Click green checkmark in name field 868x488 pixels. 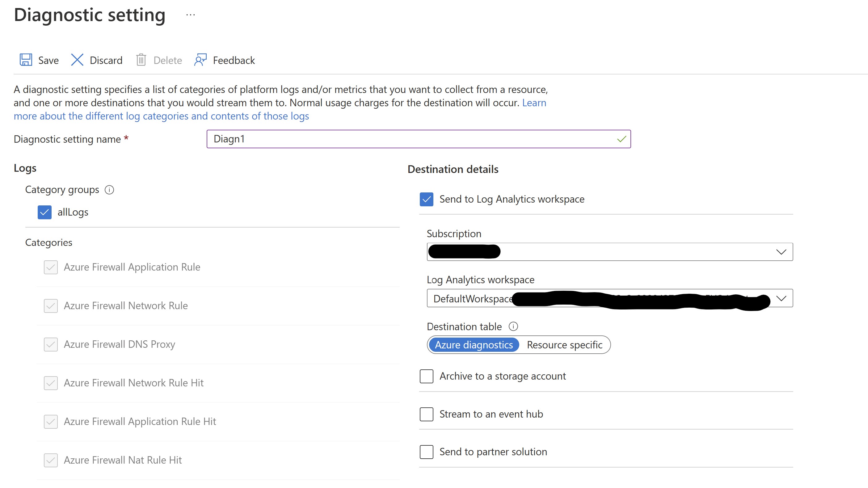(x=622, y=139)
